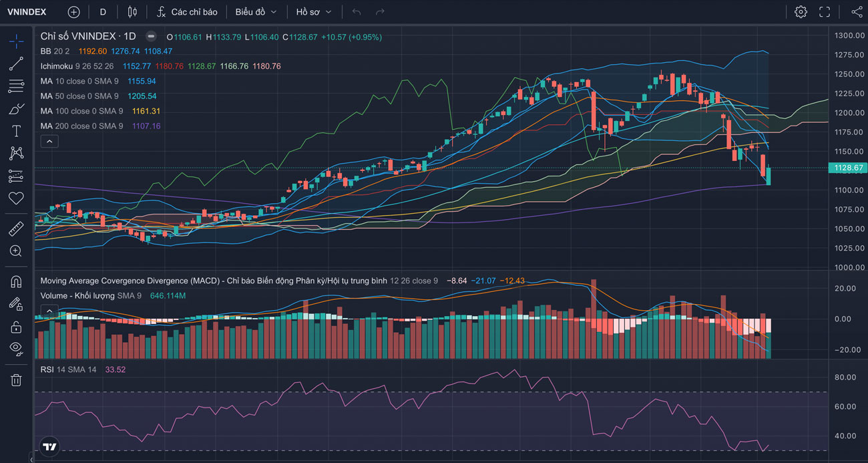
Task: Click the redo arrow
Action: click(x=380, y=12)
